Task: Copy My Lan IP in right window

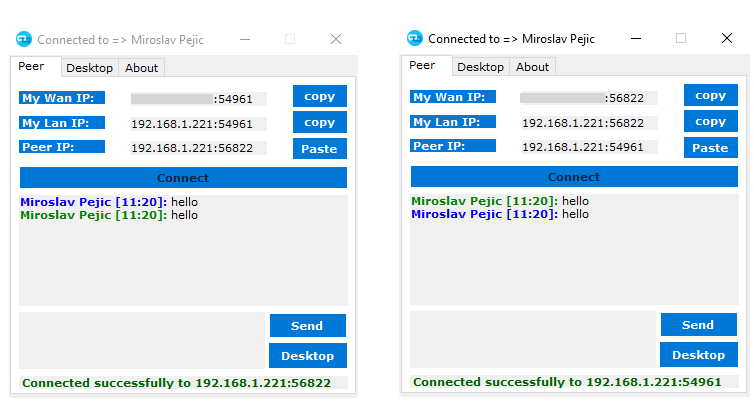Action: point(711,121)
